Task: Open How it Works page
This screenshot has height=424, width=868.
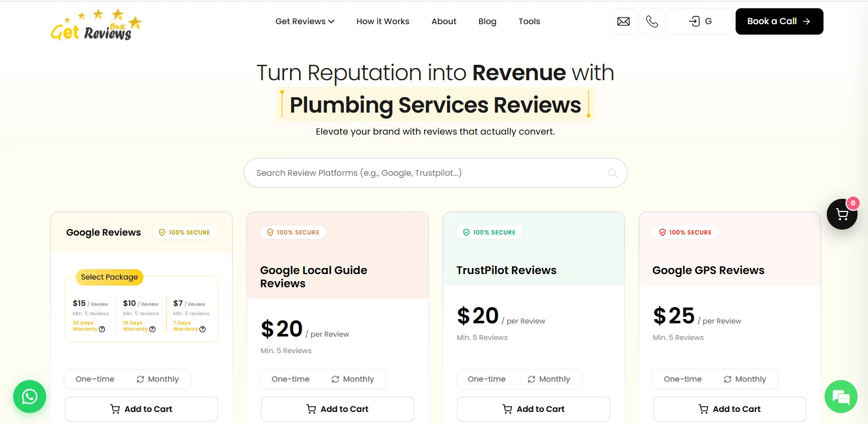Action: [x=383, y=21]
